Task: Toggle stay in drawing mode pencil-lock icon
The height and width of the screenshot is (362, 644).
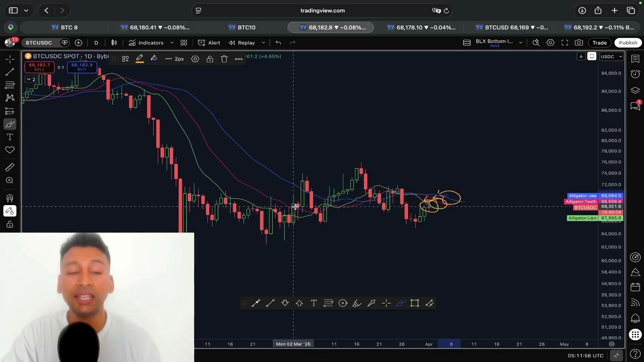Action: point(10,211)
